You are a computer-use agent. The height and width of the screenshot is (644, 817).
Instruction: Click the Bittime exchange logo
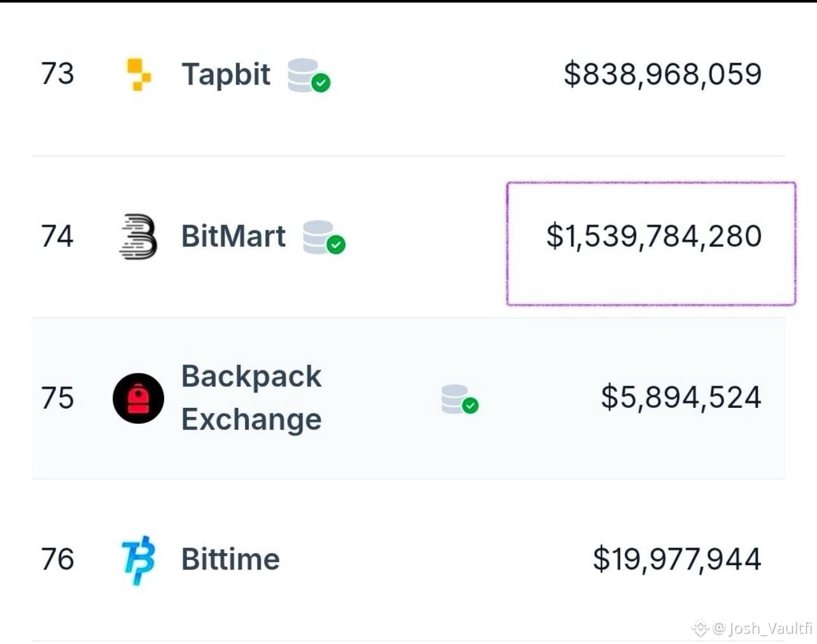[138, 560]
